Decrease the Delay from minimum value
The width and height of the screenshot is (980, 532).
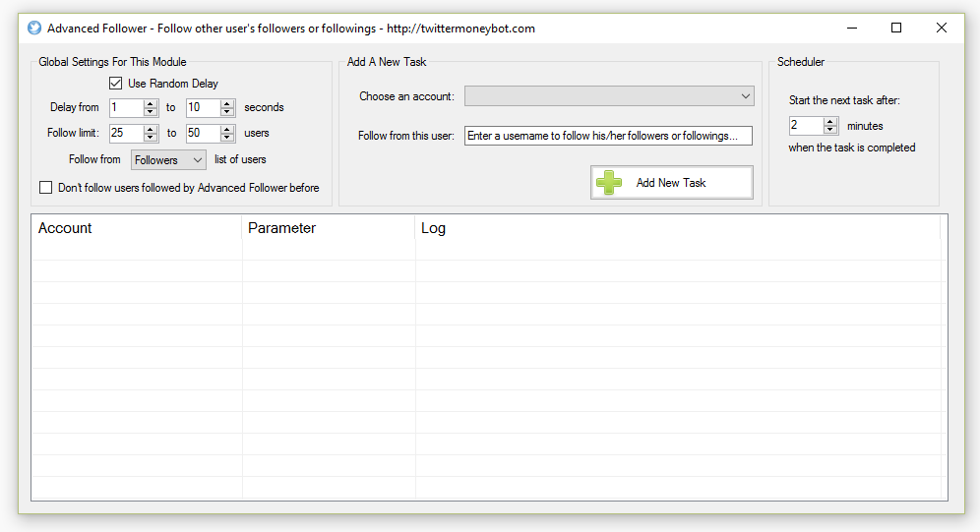point(150,112)
